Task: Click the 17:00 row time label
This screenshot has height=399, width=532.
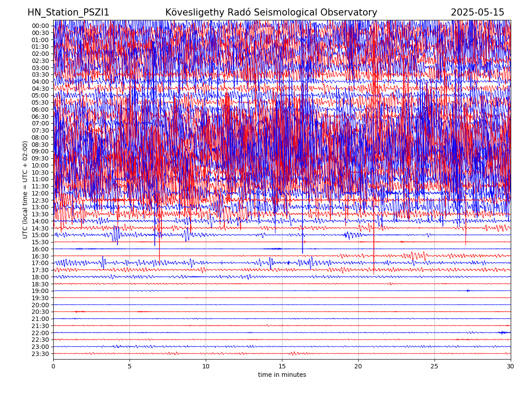Action: click(40, 263)
